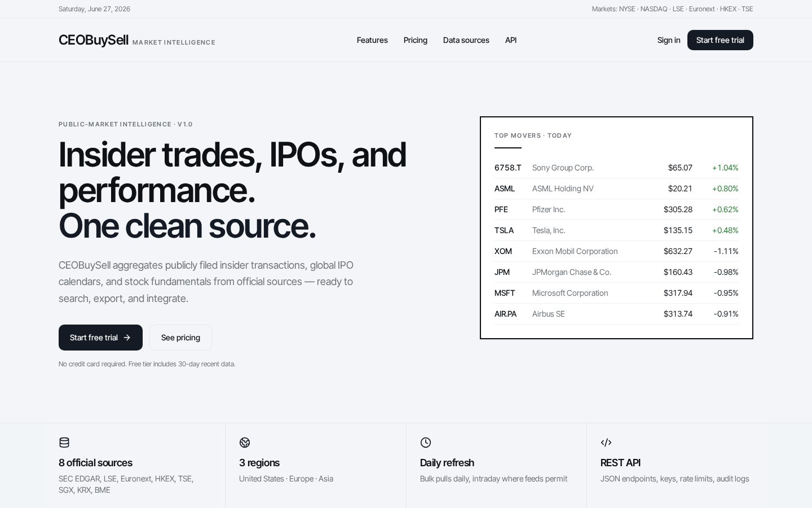This screenshot has height=508, width=812.
Task: Click the $632.27 price value
Action: pos(678,251)
